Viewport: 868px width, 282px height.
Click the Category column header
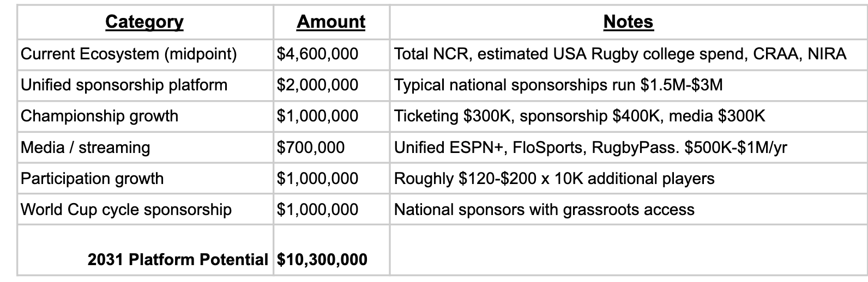[x=144, y=22]
